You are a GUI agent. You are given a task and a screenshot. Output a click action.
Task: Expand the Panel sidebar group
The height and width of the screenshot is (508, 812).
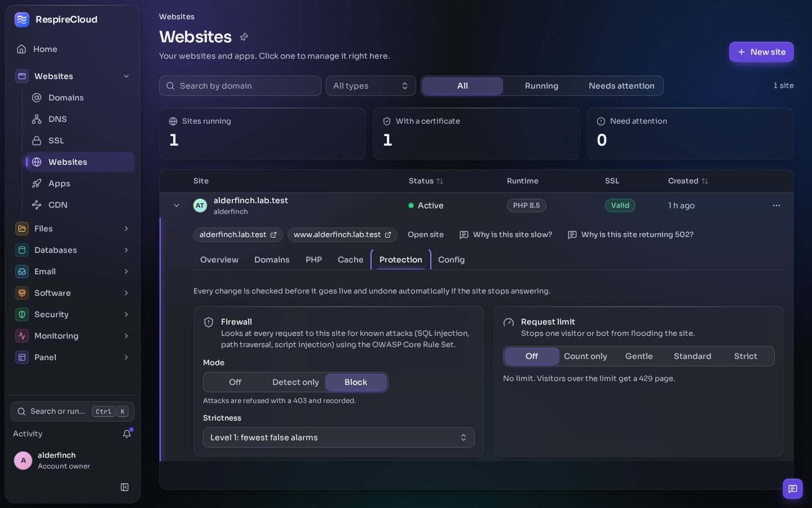(126, 357)
